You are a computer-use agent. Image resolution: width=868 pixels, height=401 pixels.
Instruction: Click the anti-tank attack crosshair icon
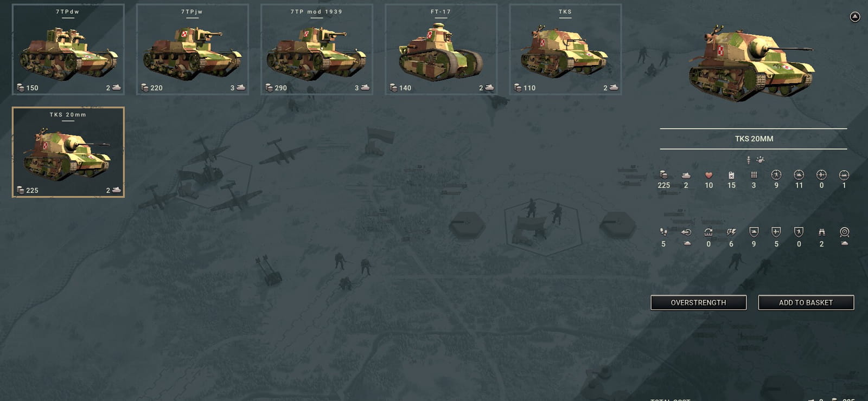point(799,174)
